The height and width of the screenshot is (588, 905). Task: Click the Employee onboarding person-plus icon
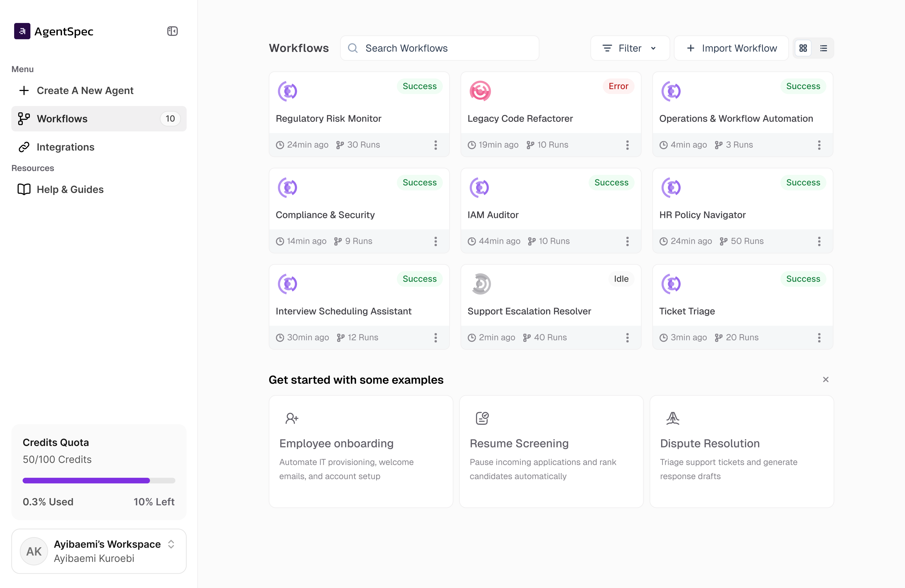pyautogui.click(x=292, y=418)
